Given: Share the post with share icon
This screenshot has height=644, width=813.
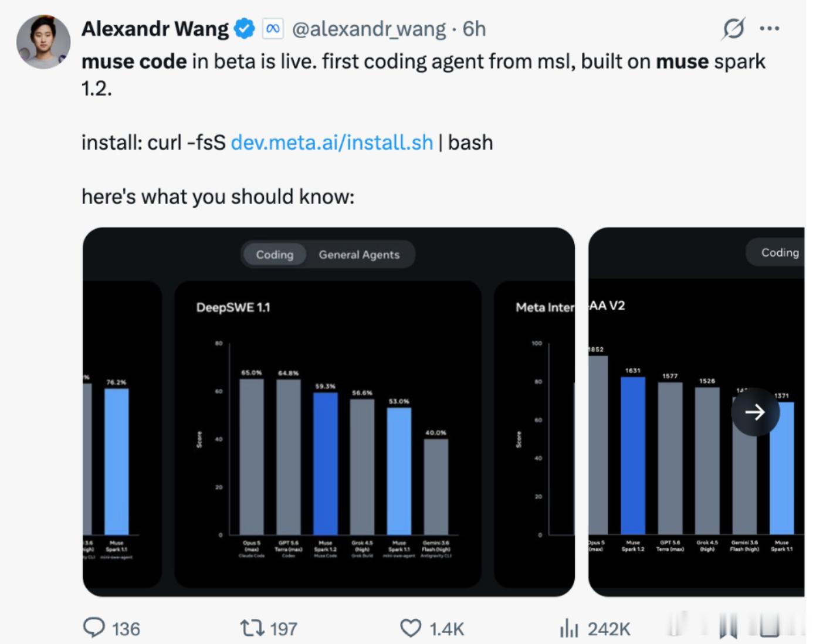Looking at the screenshot, I should [x=770, y=626].
